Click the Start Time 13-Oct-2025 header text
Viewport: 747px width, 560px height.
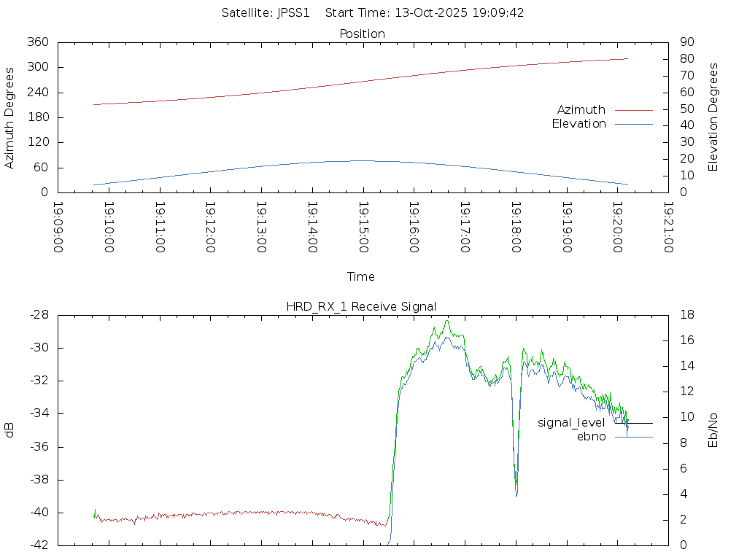(425, 12)
